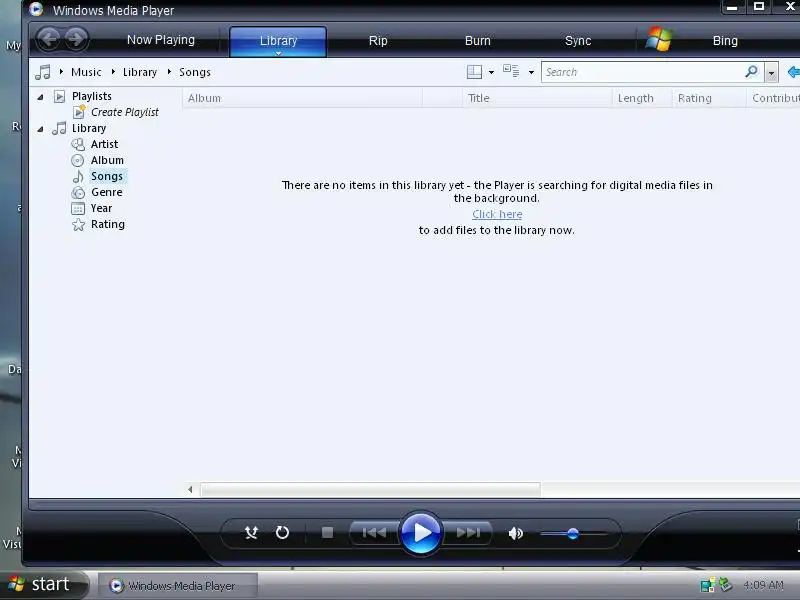
Task: Open the View options dropdown arrow
Action: 531,72
